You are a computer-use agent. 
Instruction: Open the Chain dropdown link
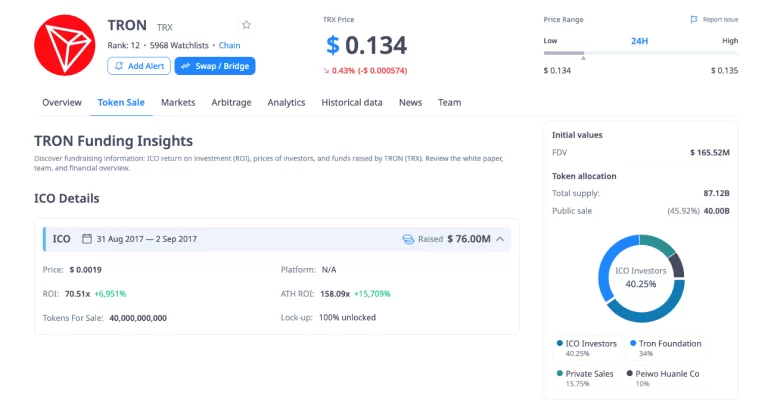pos(229,45)
